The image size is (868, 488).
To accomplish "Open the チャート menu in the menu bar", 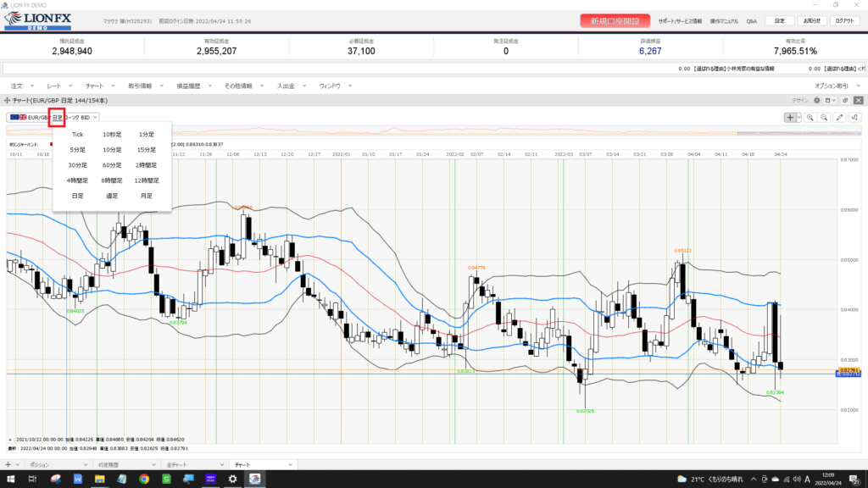I will coord(94,86).
